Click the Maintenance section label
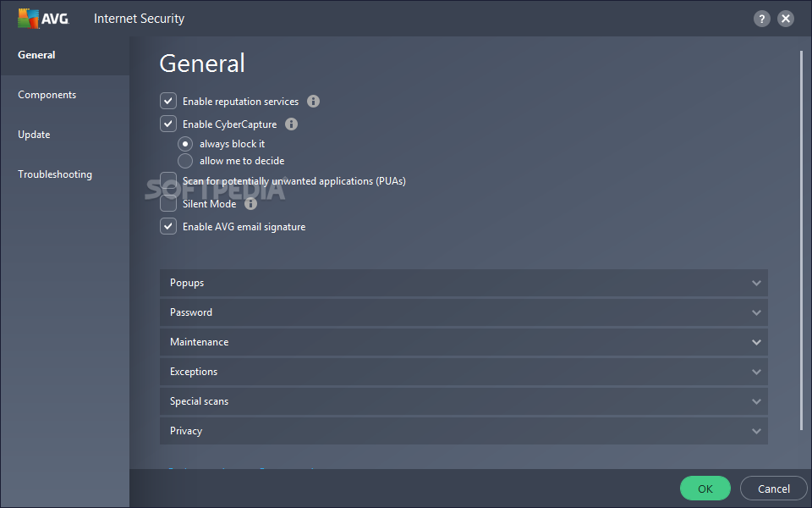812x508 pixels. 200,342
